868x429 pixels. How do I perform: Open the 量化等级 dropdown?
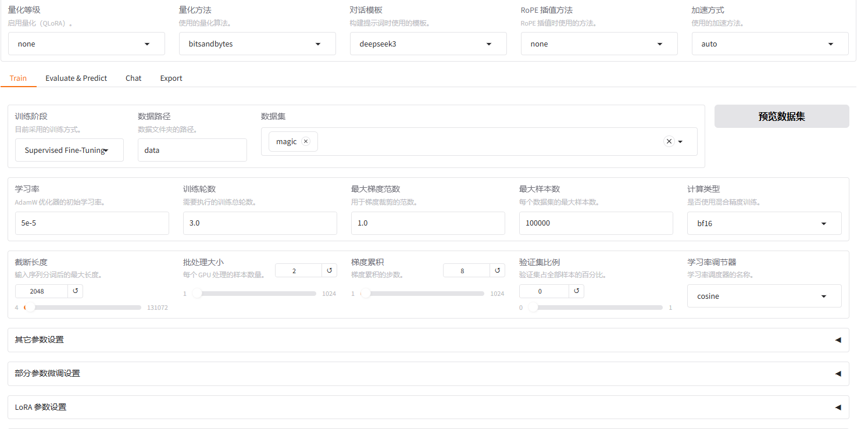[86, 44]
